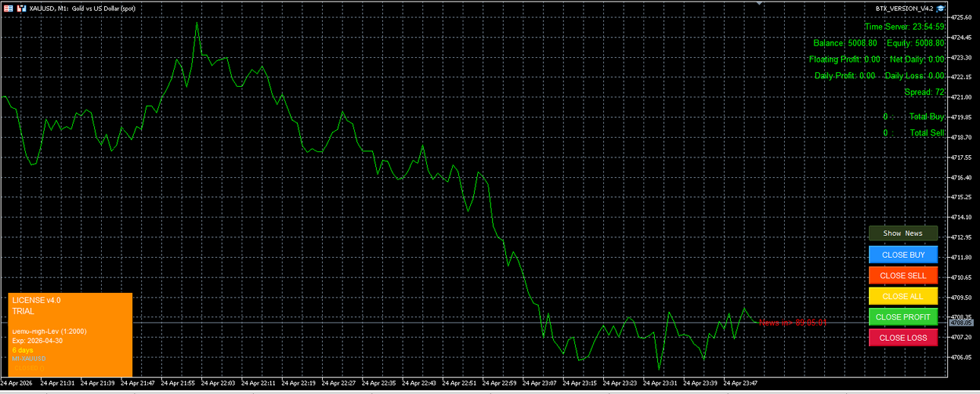Image resolution: width=980 pixels, height=394 pixels.
Task: Click the yellow 6 days remaining text
Action: (24, 350)
